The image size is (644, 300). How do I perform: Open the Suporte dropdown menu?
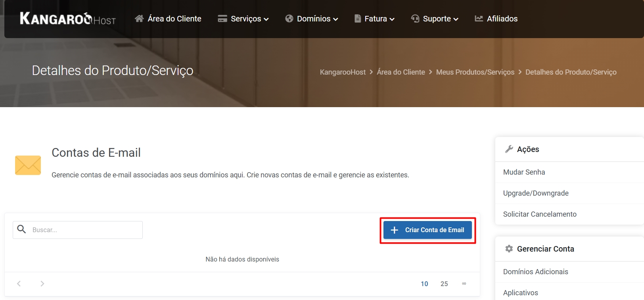pos(435,19)
